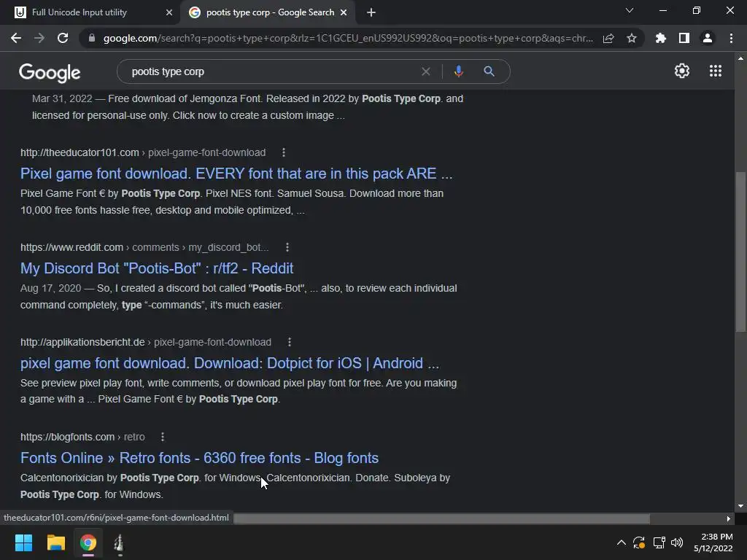This screenshot has width=747, height=560.
Task: Click the horizontal scrollbar thumb
Action: click(441, 518)
